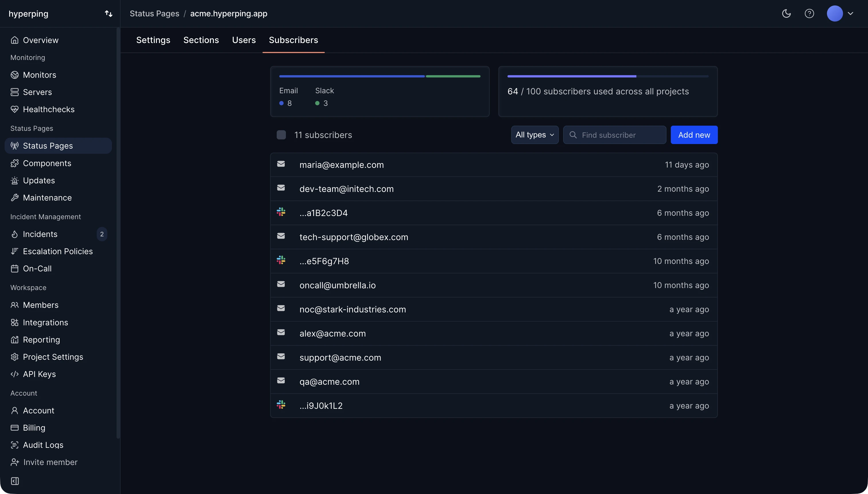Click the green Slack legend dot
Viewport: 868px width, 494px height.
(x=317, y=103)
